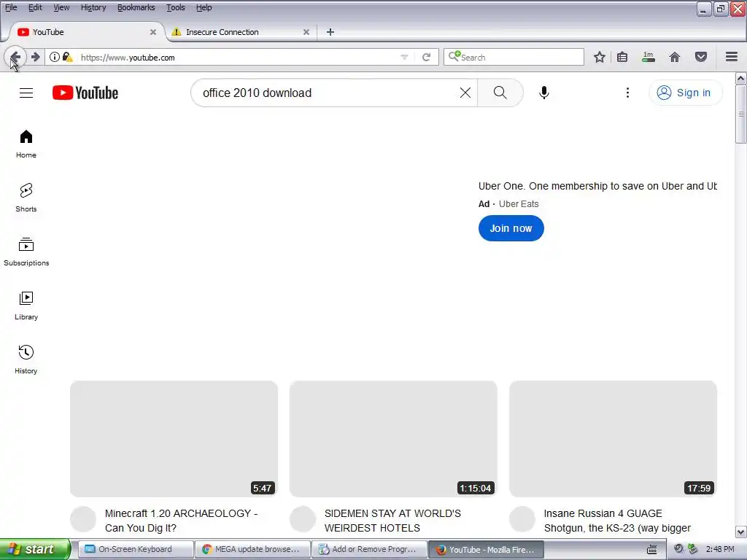Image resolution: width=747 pixels, height=560 pixels.
Task: Open search engine selector in search box
Action: point(454,57)
